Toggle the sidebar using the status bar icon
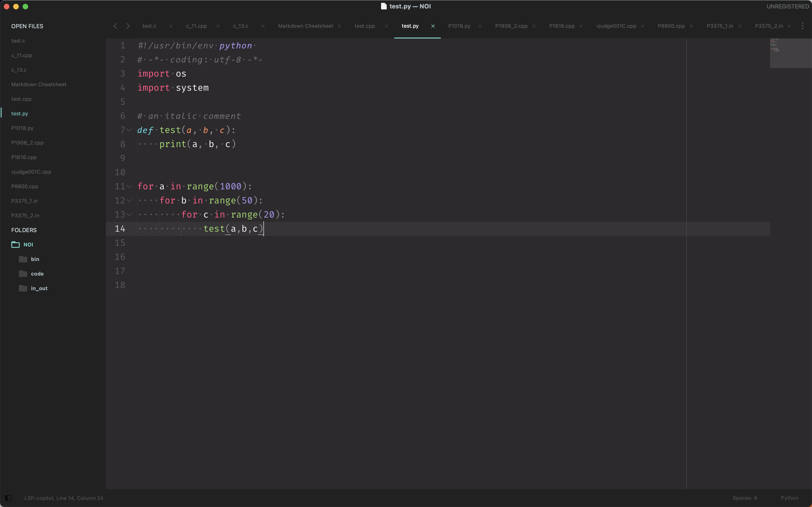This screenshot has width=812, height=507. coord(9,498)
